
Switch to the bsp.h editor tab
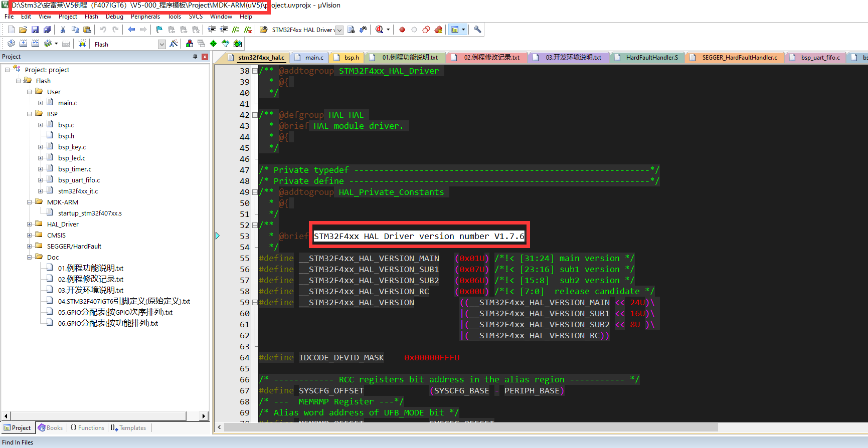coord(348,58)
